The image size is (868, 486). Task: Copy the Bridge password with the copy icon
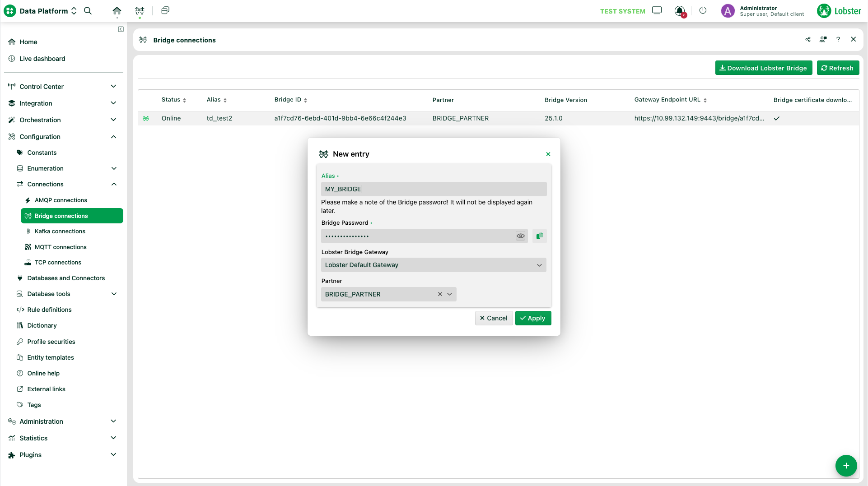[x=539, y=236]
